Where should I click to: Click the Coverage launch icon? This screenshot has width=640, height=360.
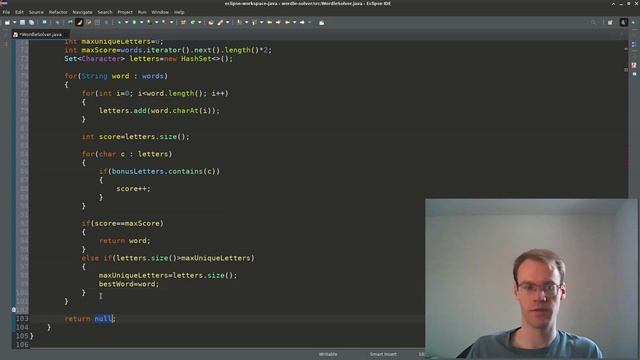(x=149, y=22)
